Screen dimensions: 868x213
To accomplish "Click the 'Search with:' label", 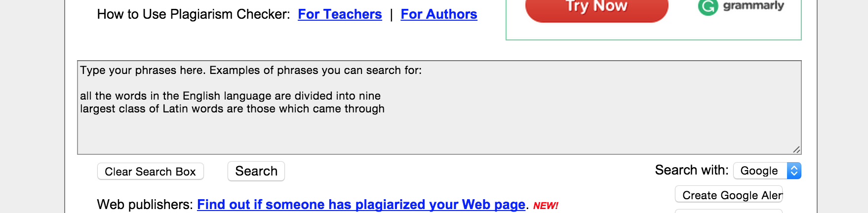I will (x=691, y=170).
